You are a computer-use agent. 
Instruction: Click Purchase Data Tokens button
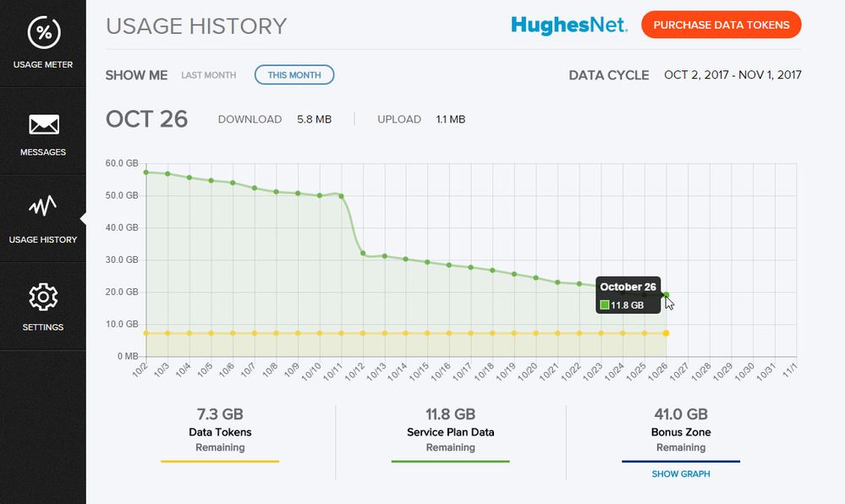[x=721, y=25]
